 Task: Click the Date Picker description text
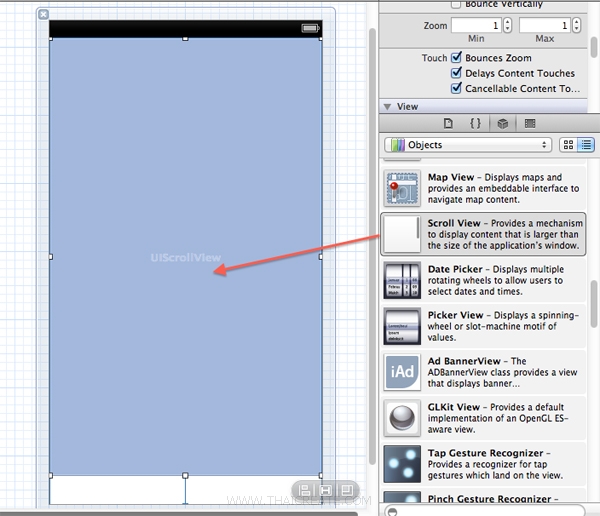(x=496, y=280)
